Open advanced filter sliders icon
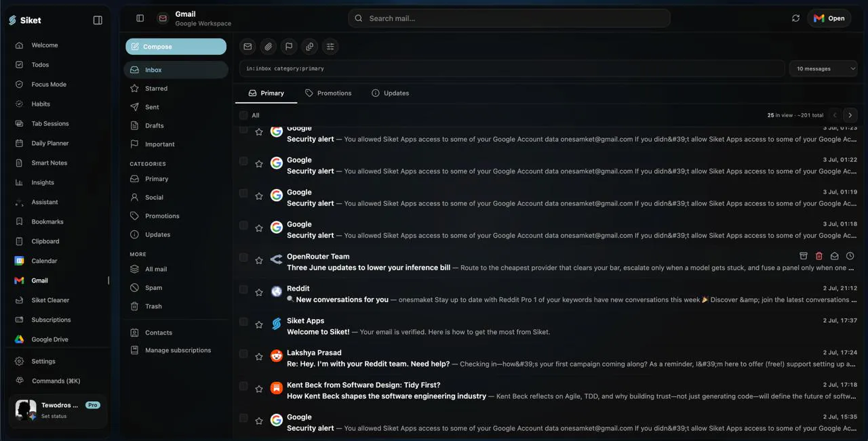 [x=330, y=47]
